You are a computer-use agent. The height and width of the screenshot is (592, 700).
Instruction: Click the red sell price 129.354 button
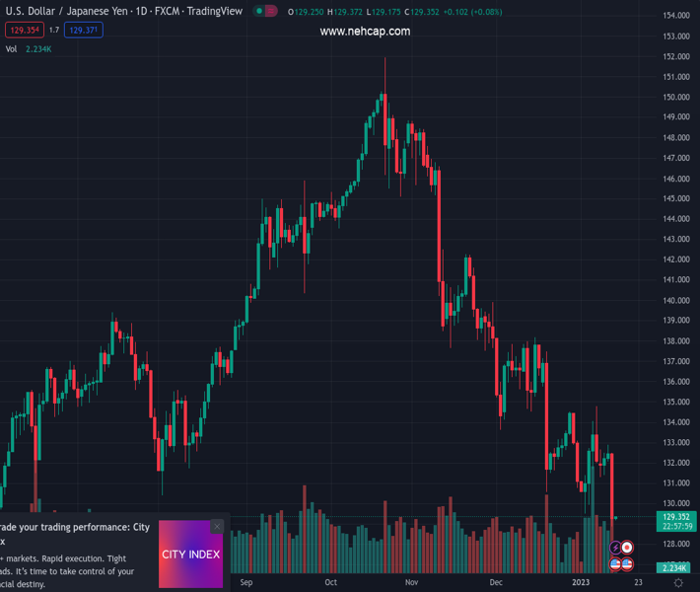coord(23,31)
